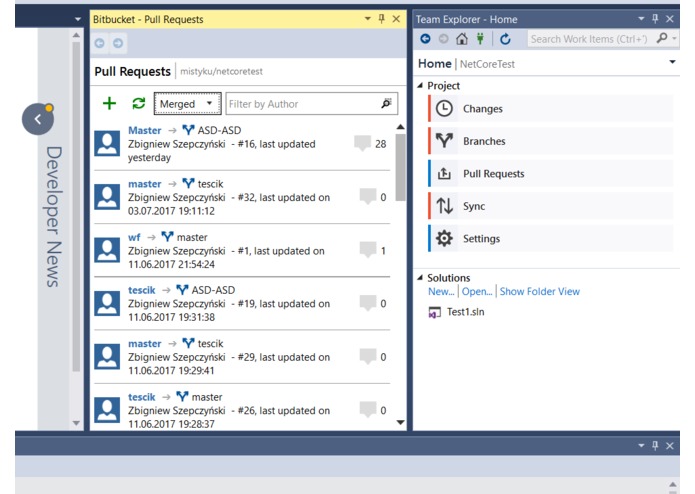Open New... solution link
The height and width of the screenshot is (494, 695).
[441, 292]
